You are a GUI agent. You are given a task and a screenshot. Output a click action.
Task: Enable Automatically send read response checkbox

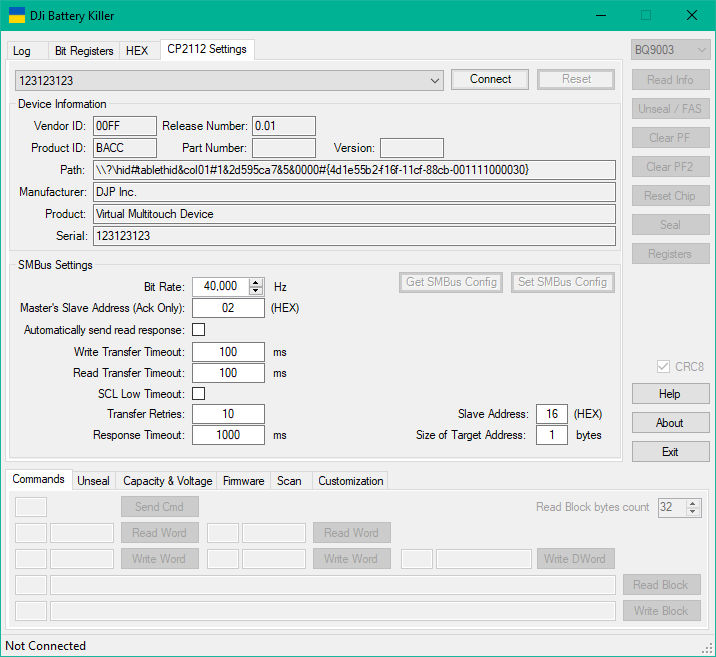coord(198,329)
